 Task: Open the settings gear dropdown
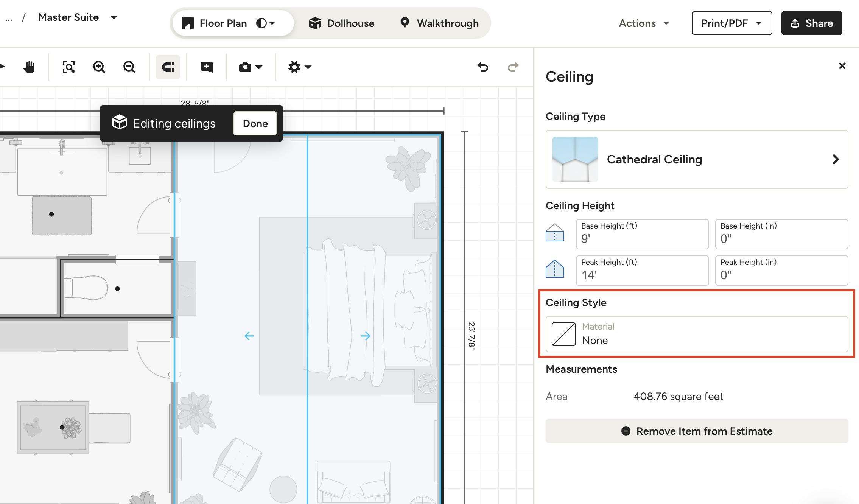tap(299, 67)
